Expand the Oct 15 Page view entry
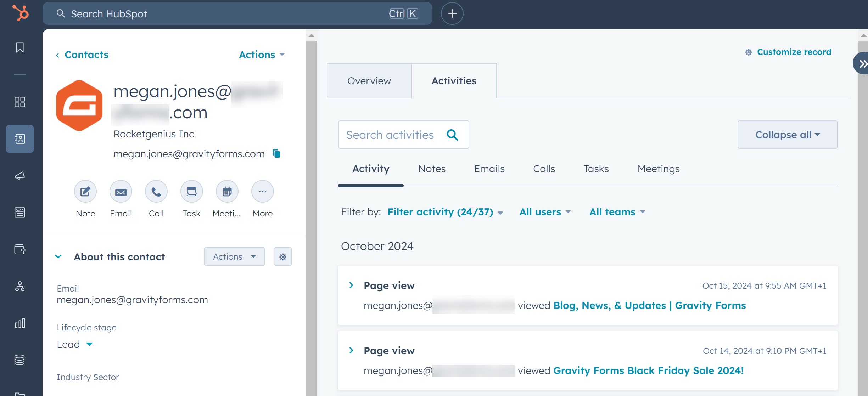The height and width of the screenshot is (396, 868). pos(351,285)
